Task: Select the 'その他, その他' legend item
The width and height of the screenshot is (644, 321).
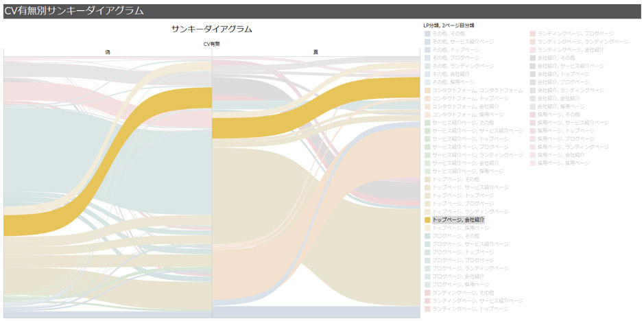Action: point(448,34)
